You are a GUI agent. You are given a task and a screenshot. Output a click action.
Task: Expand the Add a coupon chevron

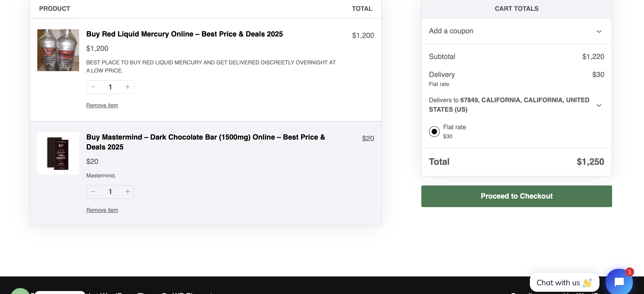[x=599, y=32]
